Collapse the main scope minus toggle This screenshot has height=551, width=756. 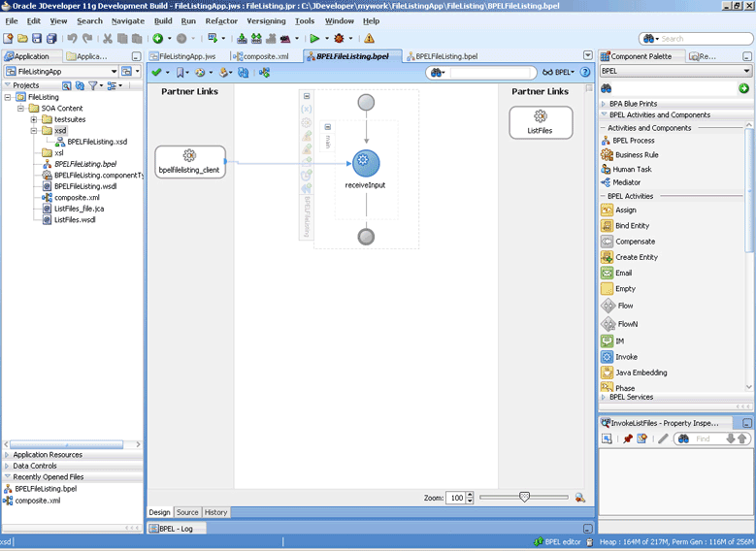[328, 127]
